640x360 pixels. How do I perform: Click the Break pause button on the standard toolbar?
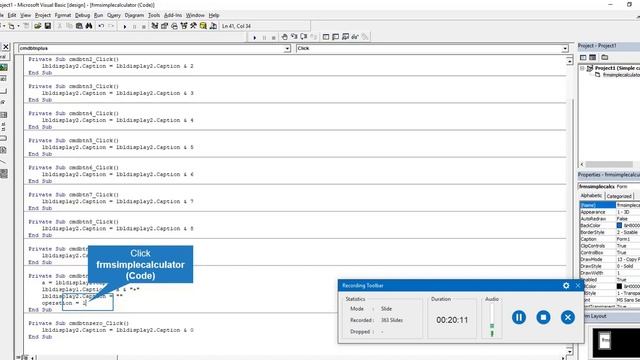click(134, 26)
